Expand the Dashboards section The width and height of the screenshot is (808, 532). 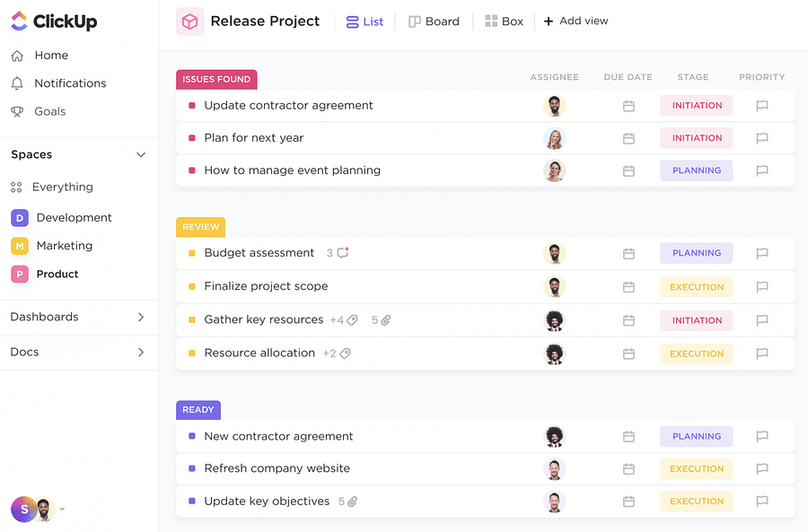pyautogui.click(x=141, y=317)
